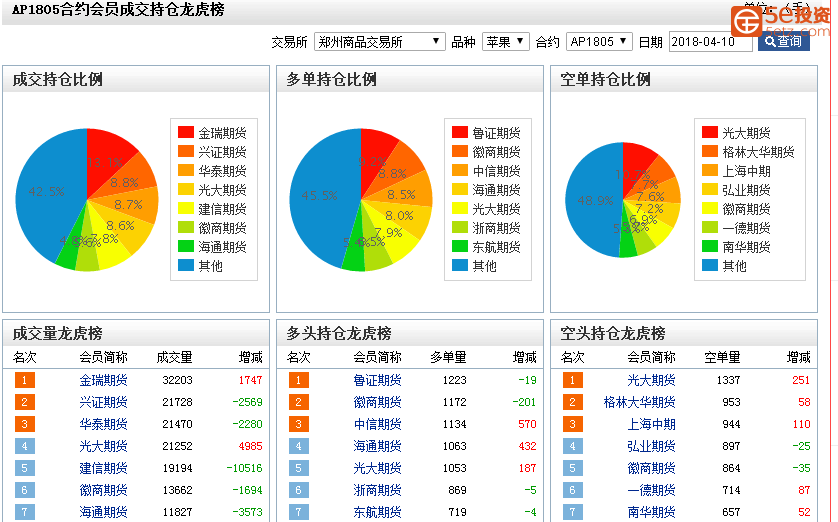Click rank 1 badge in 成交量龙虎榜
This screenshot has width=838, height=522.
[25, 380]
